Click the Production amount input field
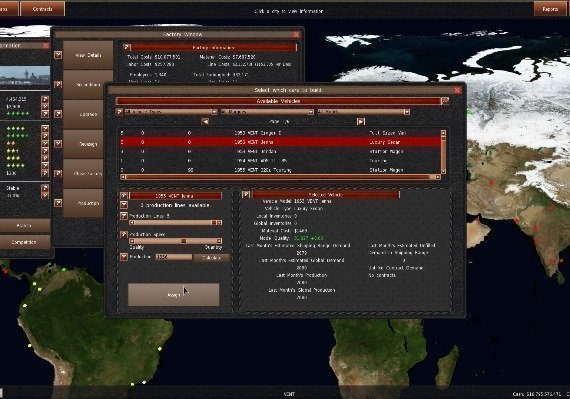The width and height of the screenshot is (570, 399). pyautogui.click(x=174, y=257)
